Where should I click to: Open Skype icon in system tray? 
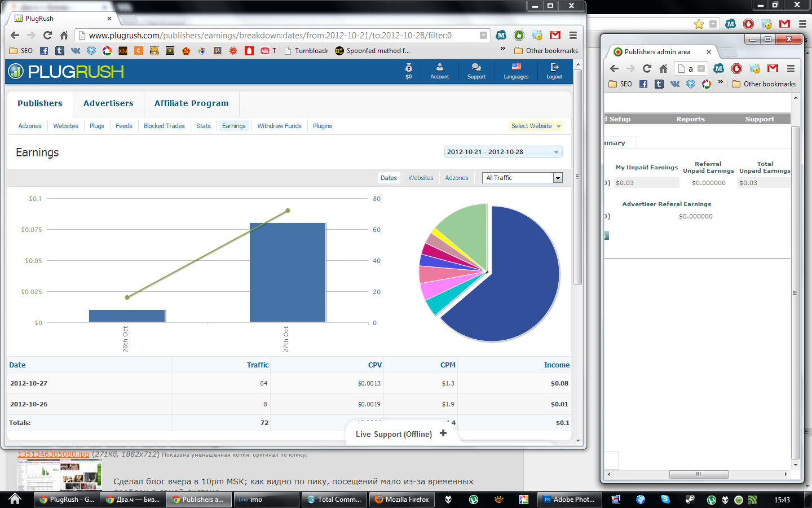(x=665, y=500)
